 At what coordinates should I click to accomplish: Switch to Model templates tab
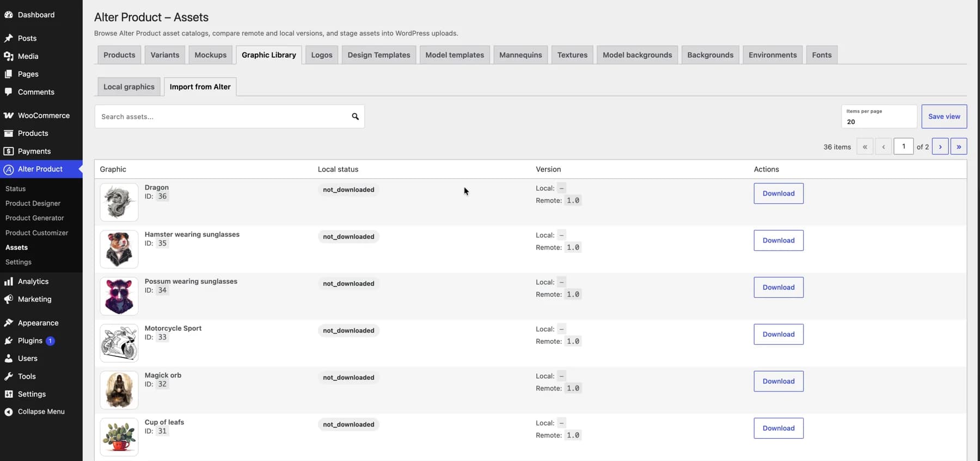pyautogui.click(x=455, y=55)
